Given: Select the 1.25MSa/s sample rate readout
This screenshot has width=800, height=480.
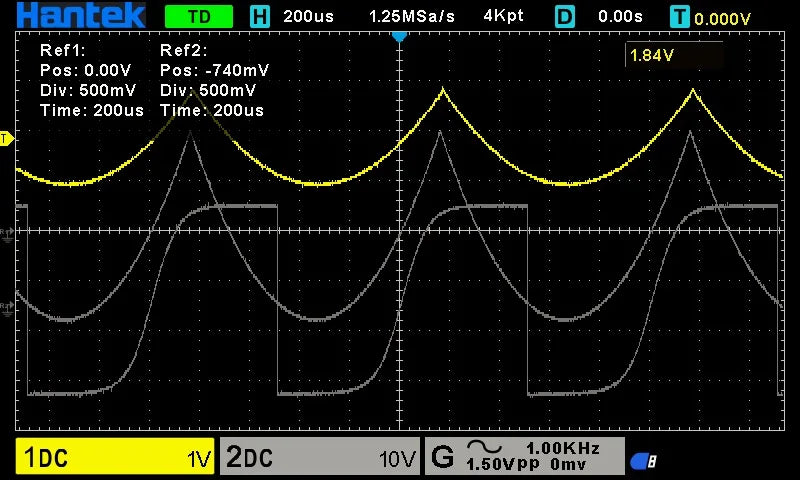Looking at the screenshot, I should point(411,16).
